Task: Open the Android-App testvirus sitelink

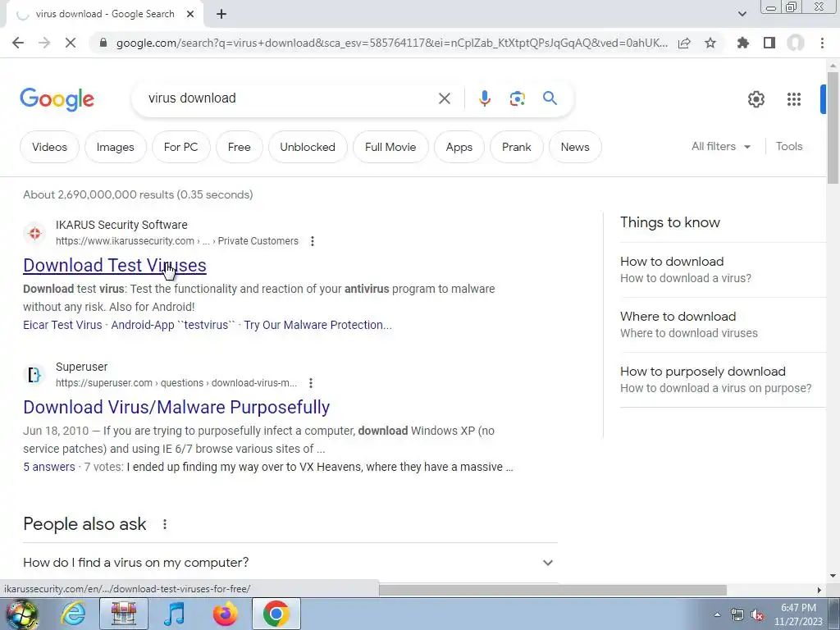Action: tap(173, 325)
